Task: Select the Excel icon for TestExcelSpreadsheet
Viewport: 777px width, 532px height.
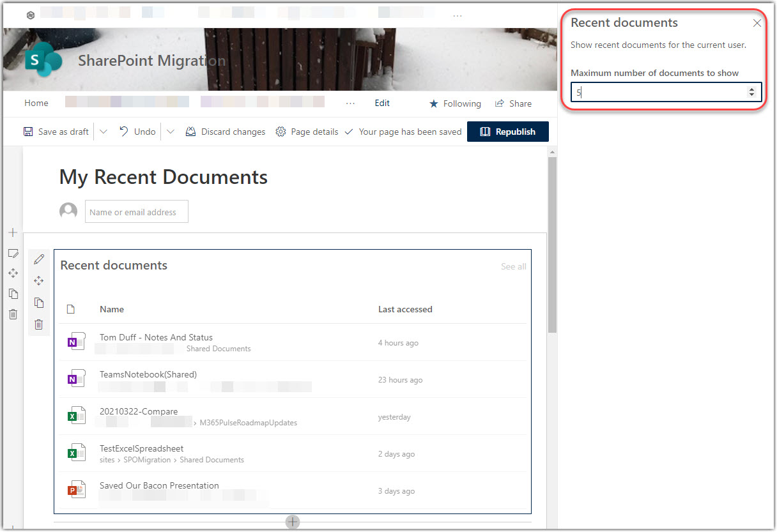Action: pos(76,452)
